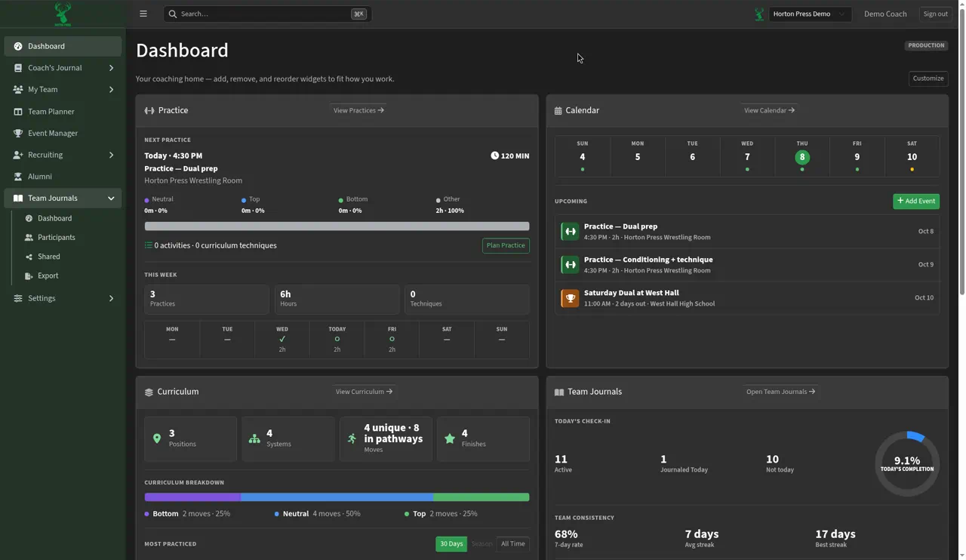Click the Participants icon under Team Journals

(x=29, y=238)
